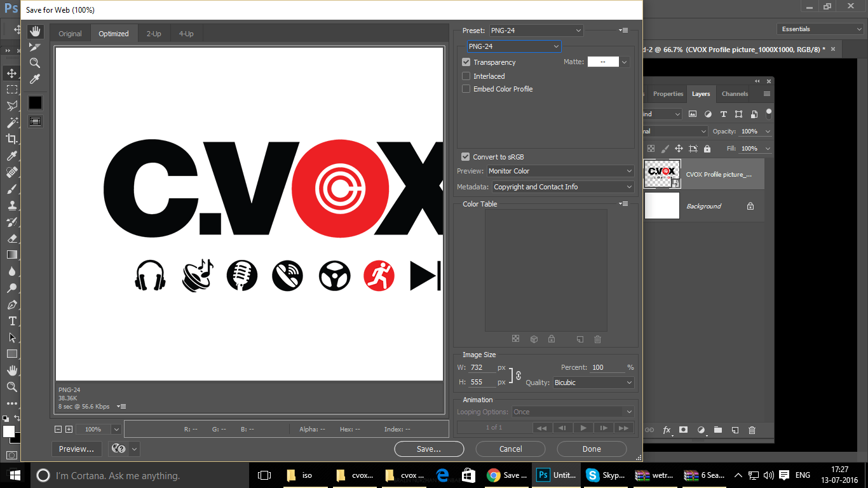Click the web-shift cube icon under the Color Table

pos(534,339)
